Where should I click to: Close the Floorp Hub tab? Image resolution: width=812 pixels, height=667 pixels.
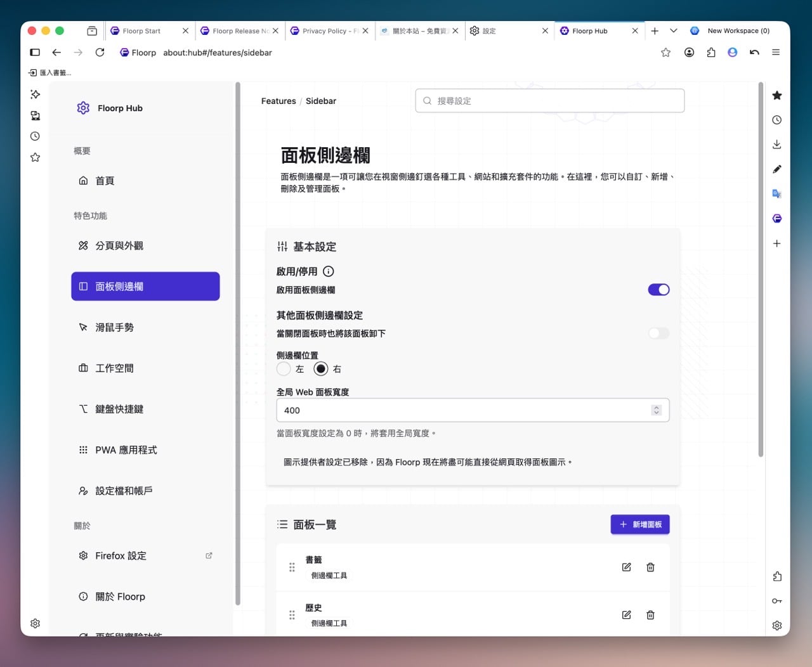pyautogui.click(x=635, y=30)
